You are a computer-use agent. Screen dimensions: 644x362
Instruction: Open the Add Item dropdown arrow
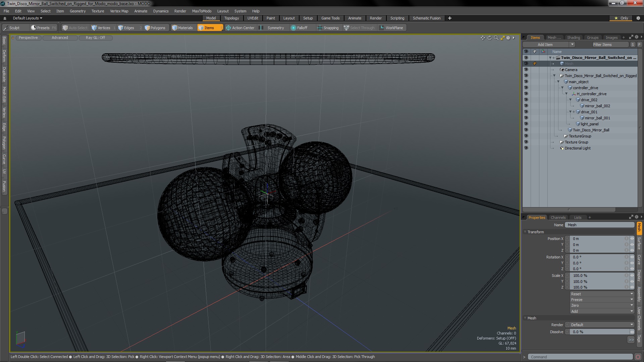(572, 45)
